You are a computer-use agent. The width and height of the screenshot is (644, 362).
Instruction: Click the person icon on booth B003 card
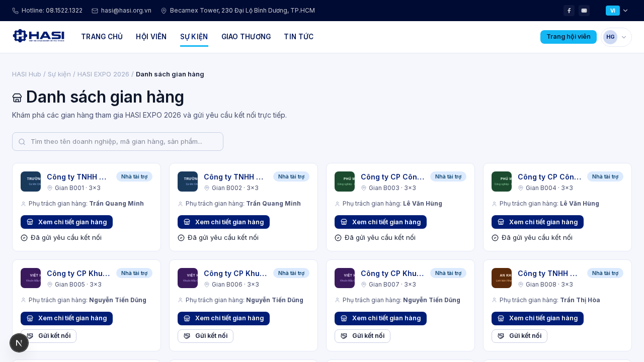pos(338,204)
